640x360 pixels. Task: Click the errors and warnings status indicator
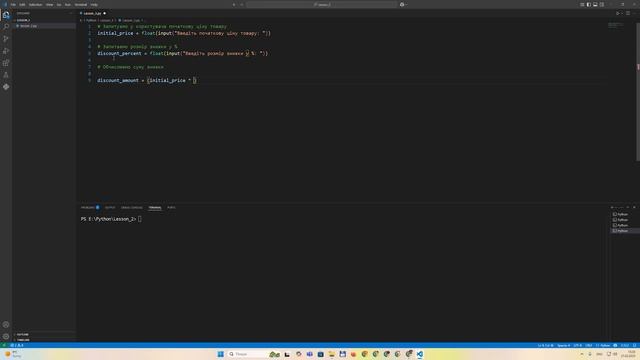pos(17,345)
